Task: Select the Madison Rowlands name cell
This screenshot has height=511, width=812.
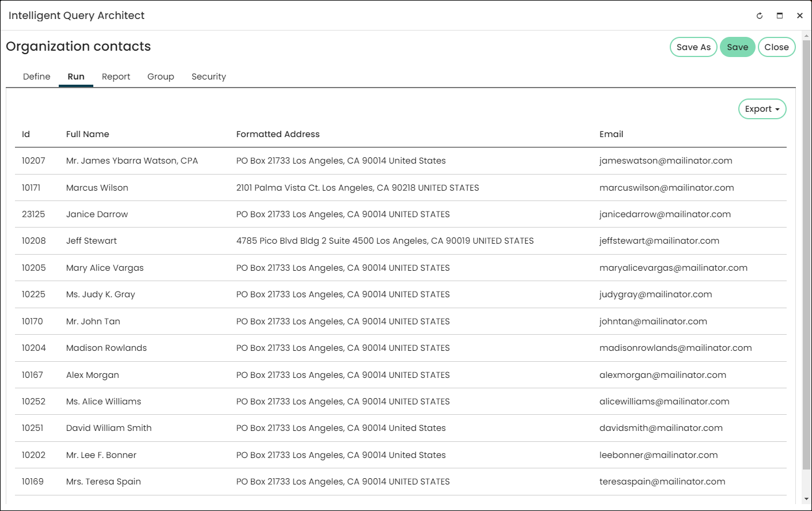Action: [107, 348]
